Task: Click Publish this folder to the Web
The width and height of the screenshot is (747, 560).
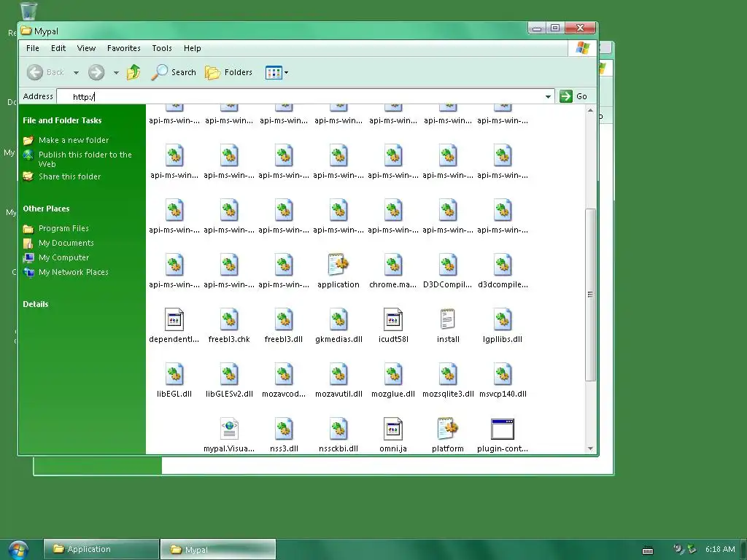Action: click(85, 159)
